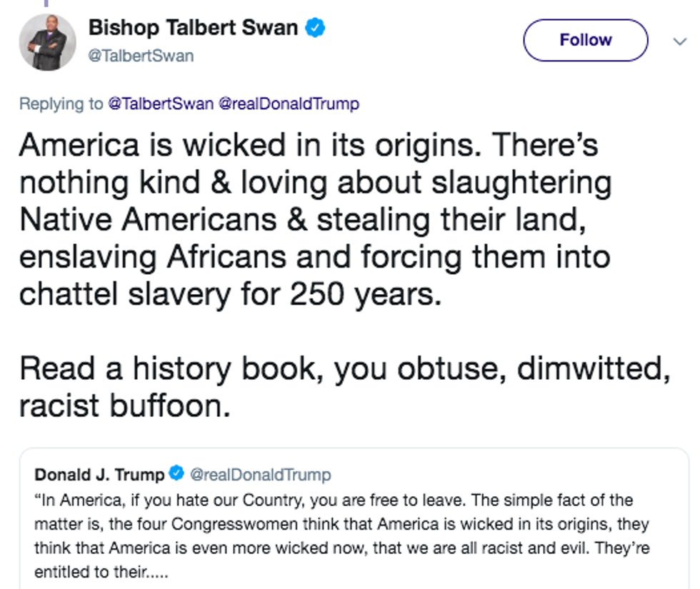The width and height of the screenshot is (700, 589).
Task: Select the @realDonaldTrump handle in quoted tweet
Action: click(260, 474)
